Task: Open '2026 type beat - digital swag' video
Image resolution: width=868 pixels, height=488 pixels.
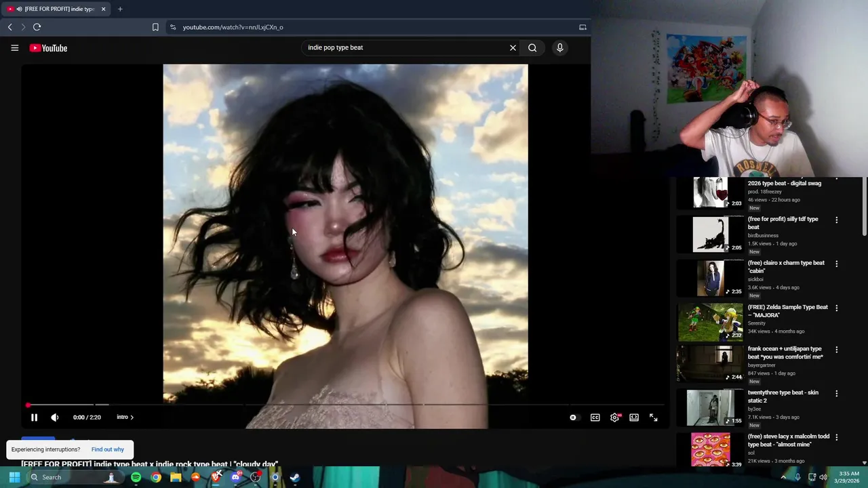Action: (x=785, y=183)
